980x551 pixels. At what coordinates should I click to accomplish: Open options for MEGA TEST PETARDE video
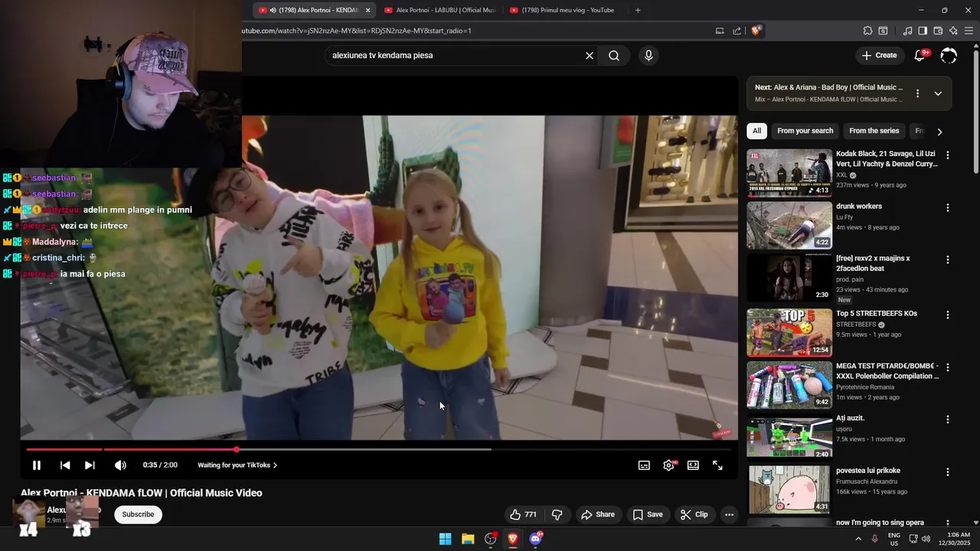[x=948, y=367]
